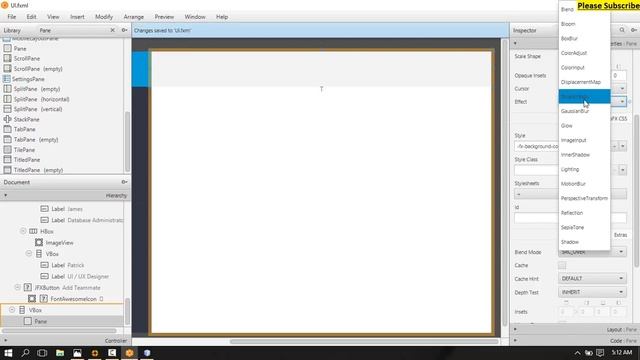
Task: Open the Cache Hint DEFAULT dropdown
Action: point(592,278)
